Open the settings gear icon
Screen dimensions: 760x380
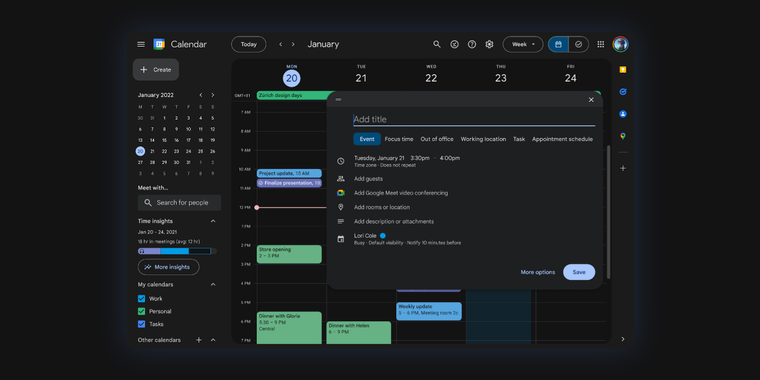[489, 44]
